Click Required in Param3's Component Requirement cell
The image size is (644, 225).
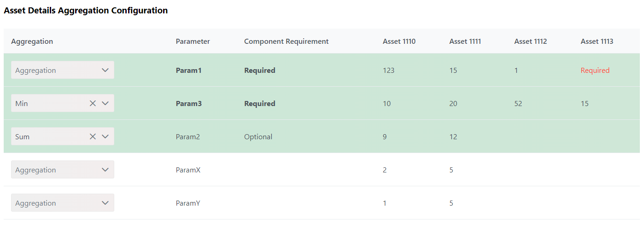pyautogui.click(x=260, y=104)
